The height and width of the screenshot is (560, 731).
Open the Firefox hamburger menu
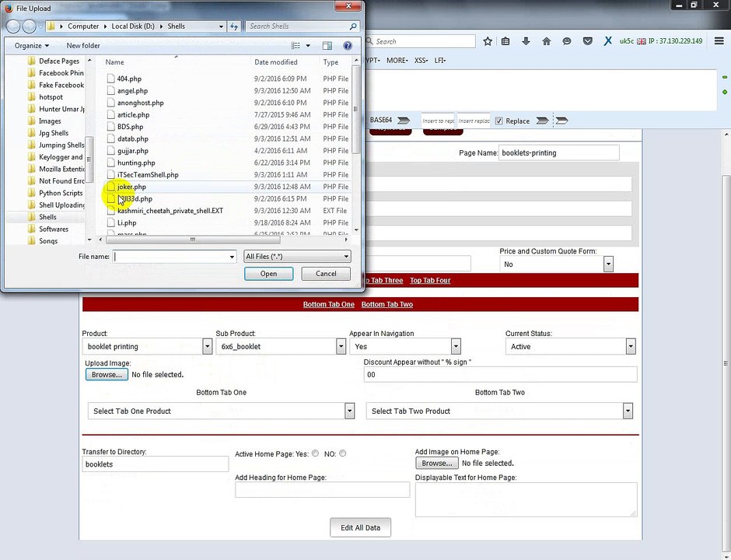coord(719,41)
